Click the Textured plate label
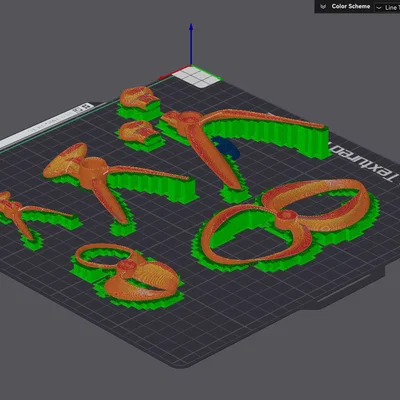 coord(363,162)
